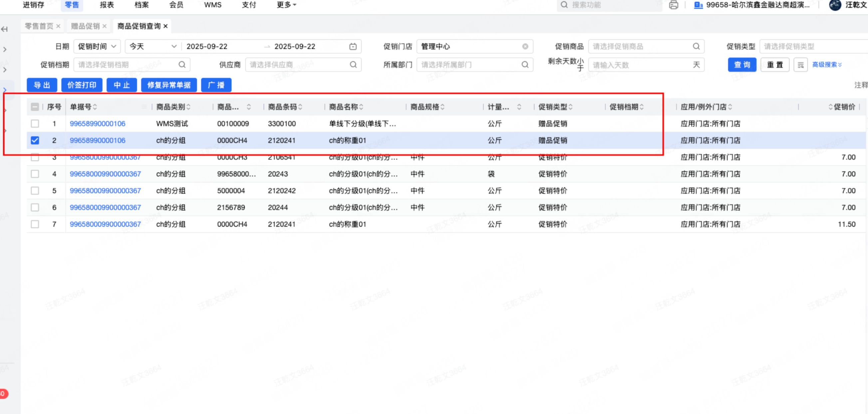
Task: Check the checkbox for row 1
Action: [x=35, y=123]
